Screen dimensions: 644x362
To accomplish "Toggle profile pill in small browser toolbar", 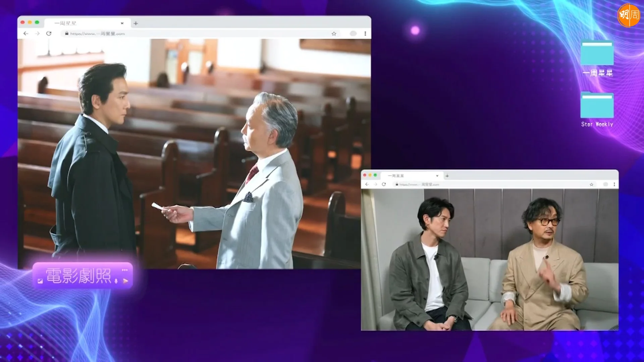I will [x=605, y=184].
